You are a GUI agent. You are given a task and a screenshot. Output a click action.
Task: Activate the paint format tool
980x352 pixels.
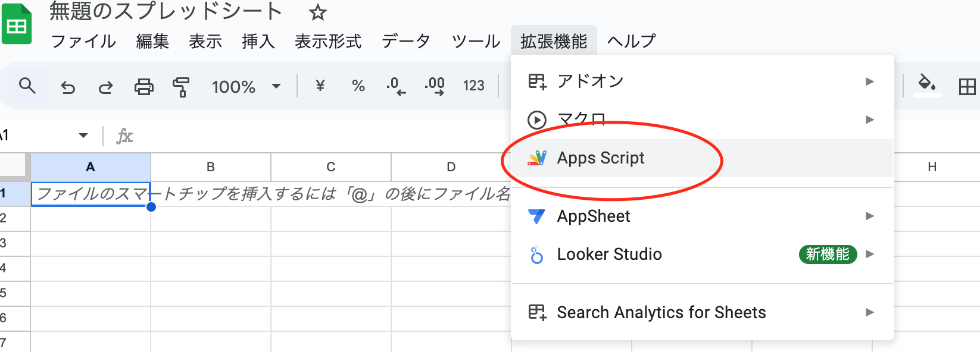[x=181, y=87]
